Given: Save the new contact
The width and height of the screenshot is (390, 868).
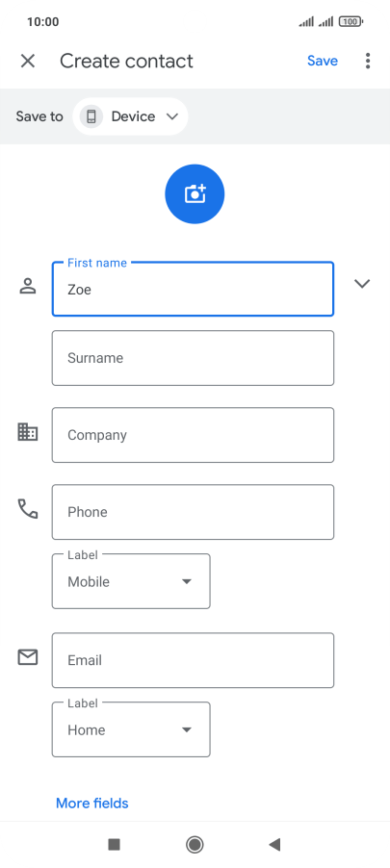Looking at the screenshot, I should tap(323, 61).
